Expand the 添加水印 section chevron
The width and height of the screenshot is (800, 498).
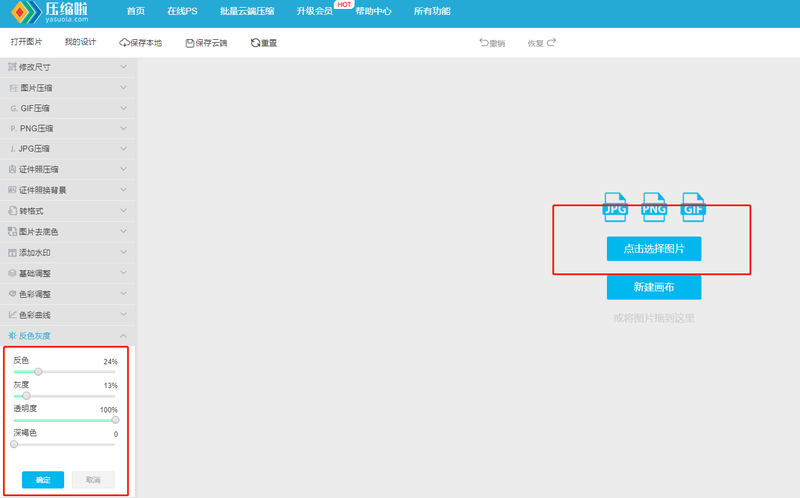click(x=123, y=252)
